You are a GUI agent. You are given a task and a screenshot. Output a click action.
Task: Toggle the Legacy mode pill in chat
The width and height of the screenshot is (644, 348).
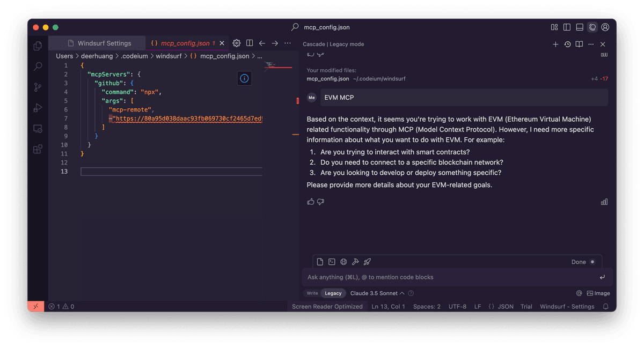pos(333,293)
